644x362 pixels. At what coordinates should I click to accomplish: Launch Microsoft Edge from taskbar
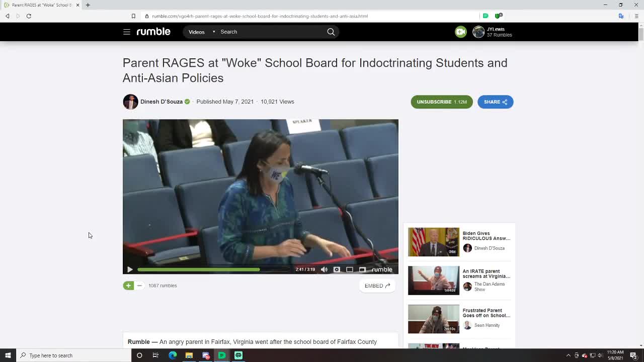(173, 355)
